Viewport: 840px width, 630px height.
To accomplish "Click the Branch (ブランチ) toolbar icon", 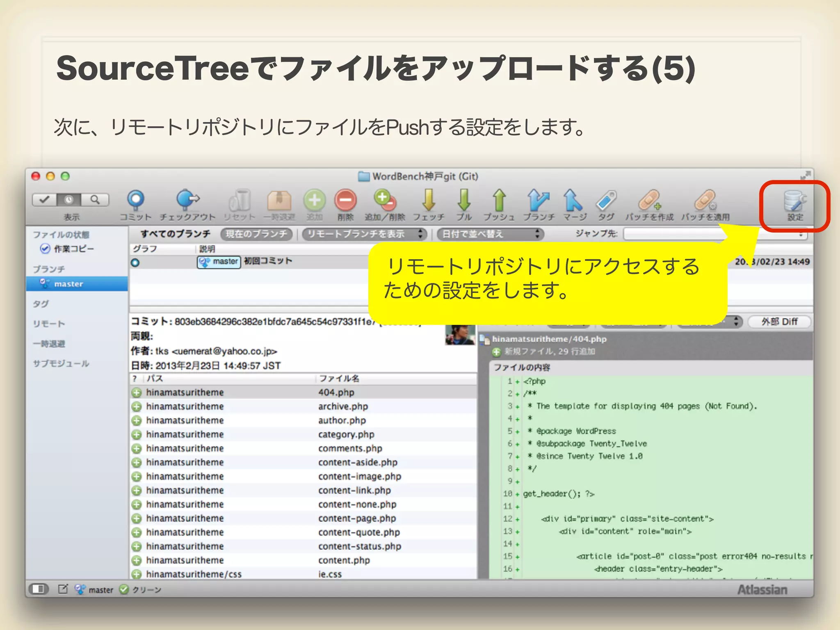I will coord(539,200).
